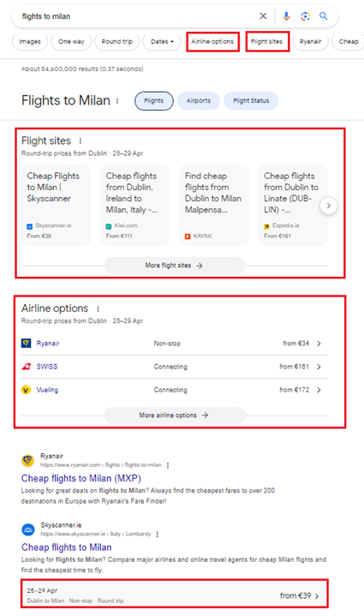Open more options for Skyscanner.ie search result
This screenshot has width=364, height=616.
tap(157, 535)
